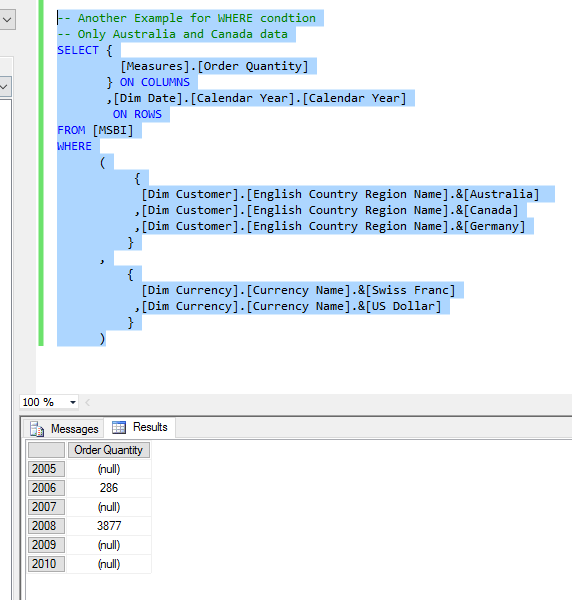The height and width of the screenshot is (600, 572).
Task: Click the [MSBI] cube name
Action: [113, 130]
